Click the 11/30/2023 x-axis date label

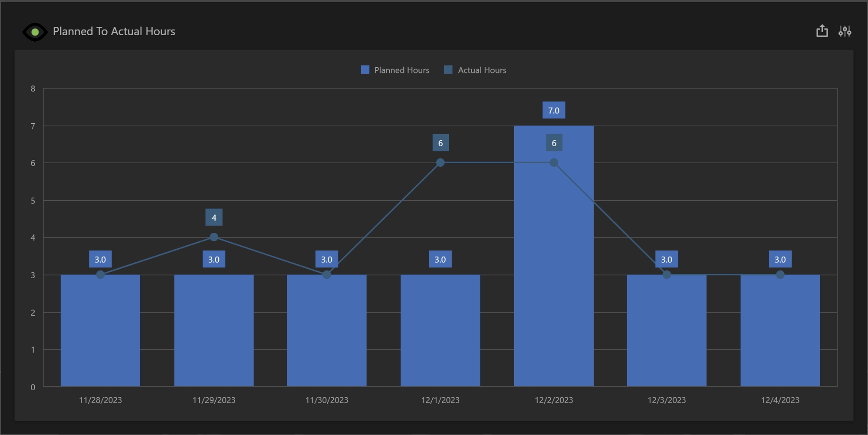[x=327, y=400]
